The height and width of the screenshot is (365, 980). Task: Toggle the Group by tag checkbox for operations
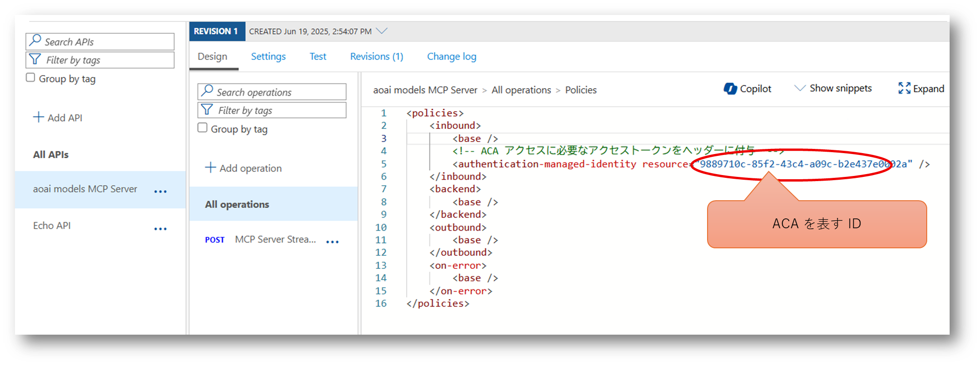pyautogui.click(x=203, y=128)
